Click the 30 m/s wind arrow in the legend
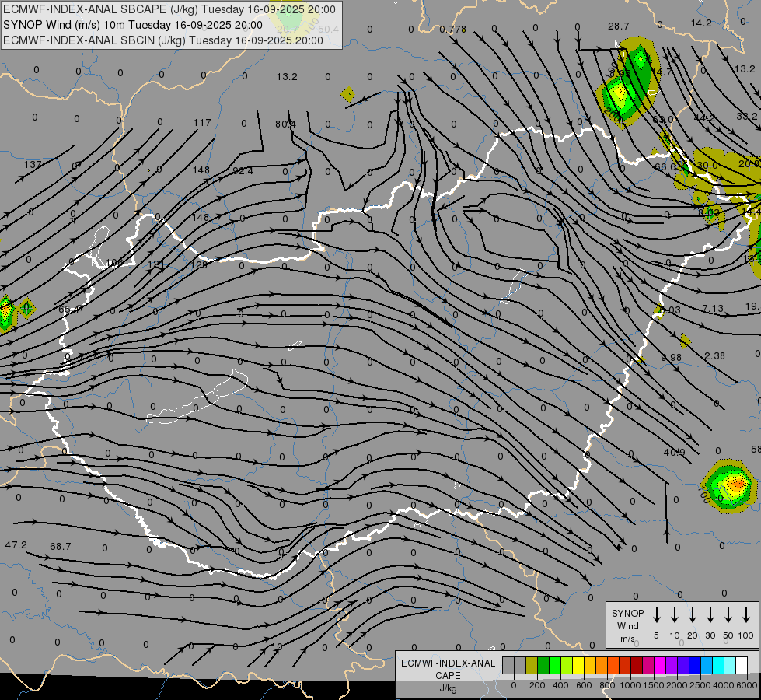 710,615
